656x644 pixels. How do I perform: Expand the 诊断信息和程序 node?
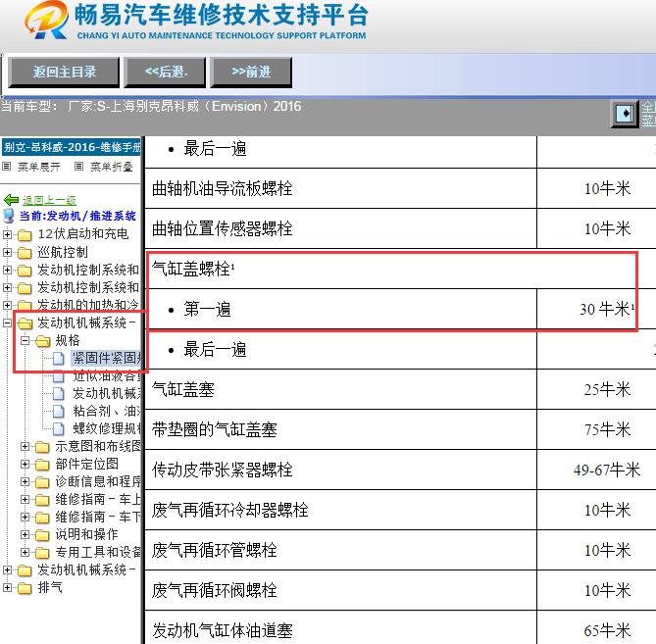pos(25,481)
